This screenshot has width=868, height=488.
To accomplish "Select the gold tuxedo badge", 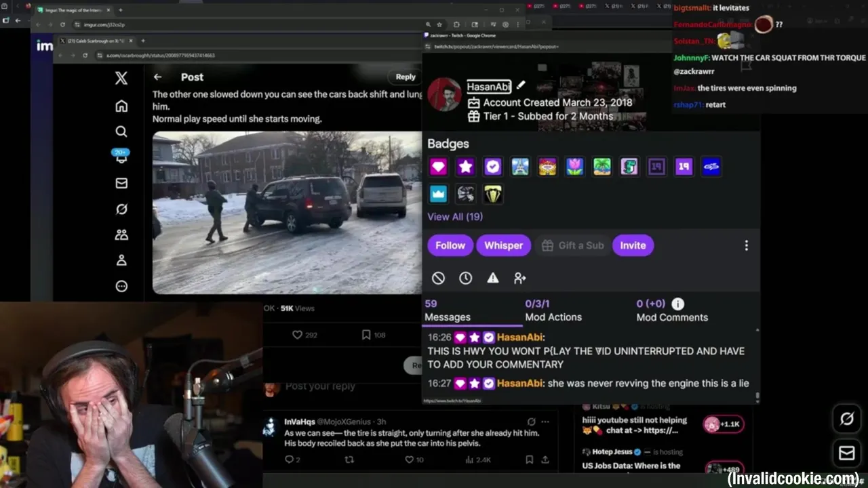I will (493, 194).
